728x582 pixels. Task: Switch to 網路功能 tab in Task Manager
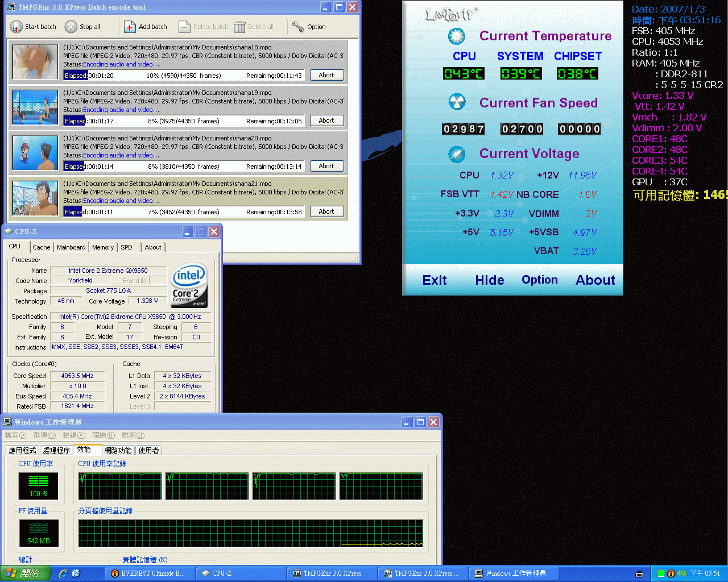118,450
